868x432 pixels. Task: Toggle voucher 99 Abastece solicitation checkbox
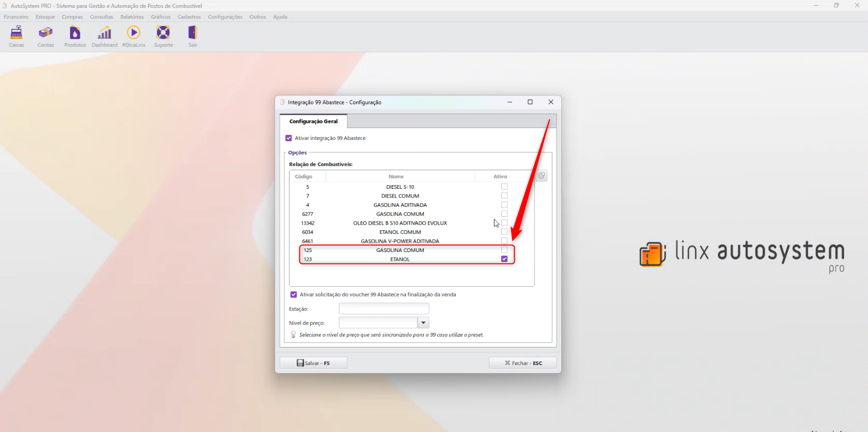tap(294, 295)
